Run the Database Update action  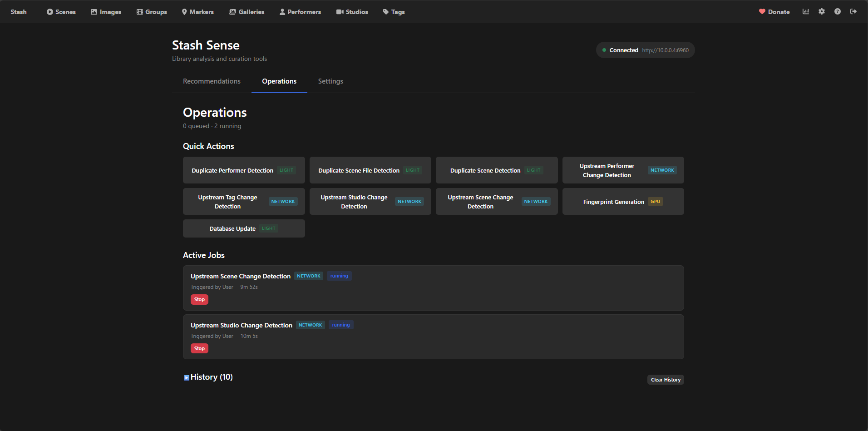244,228
